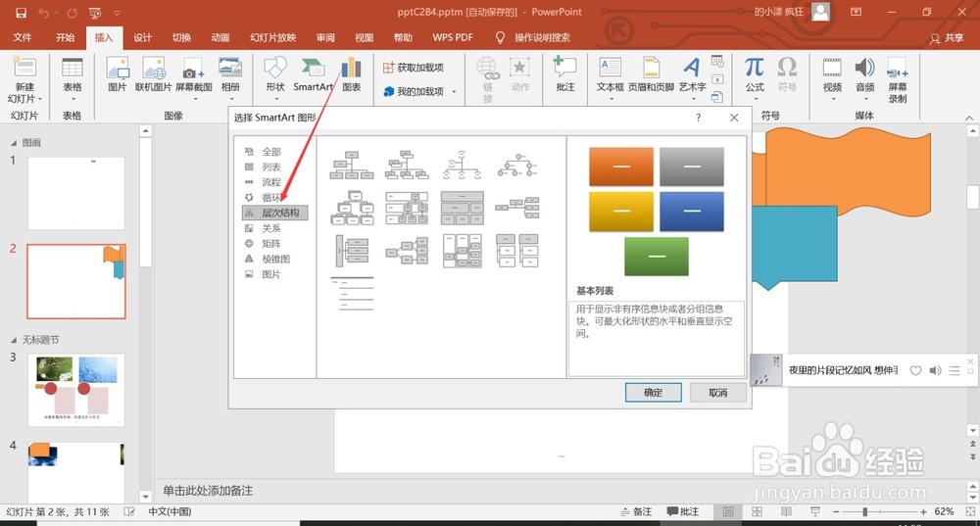Open playlist in music popup
The image size is (980, 526).
click(955, 370)
